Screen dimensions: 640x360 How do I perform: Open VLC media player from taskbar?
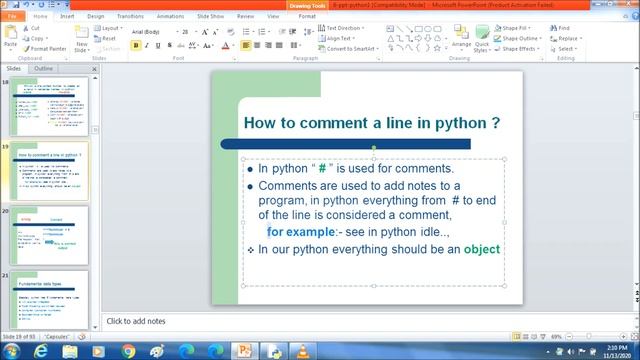click(x=302, y=351)
